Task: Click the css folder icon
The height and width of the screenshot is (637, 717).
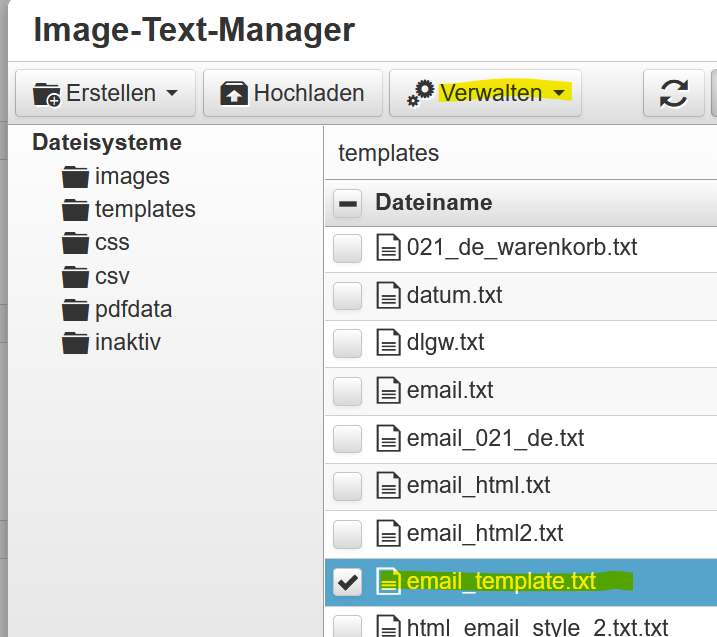Action: point(75,243)
